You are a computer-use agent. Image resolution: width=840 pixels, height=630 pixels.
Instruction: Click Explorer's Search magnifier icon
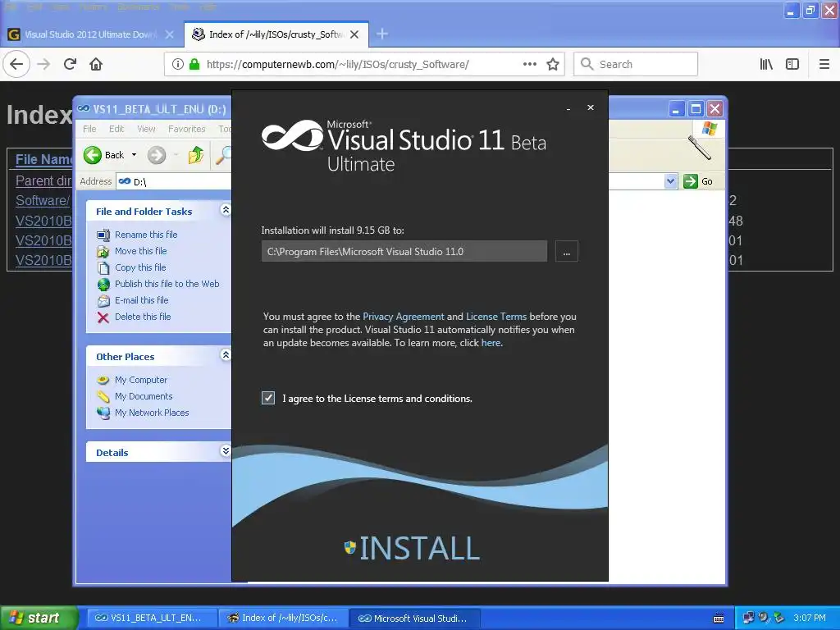[223, 155]
